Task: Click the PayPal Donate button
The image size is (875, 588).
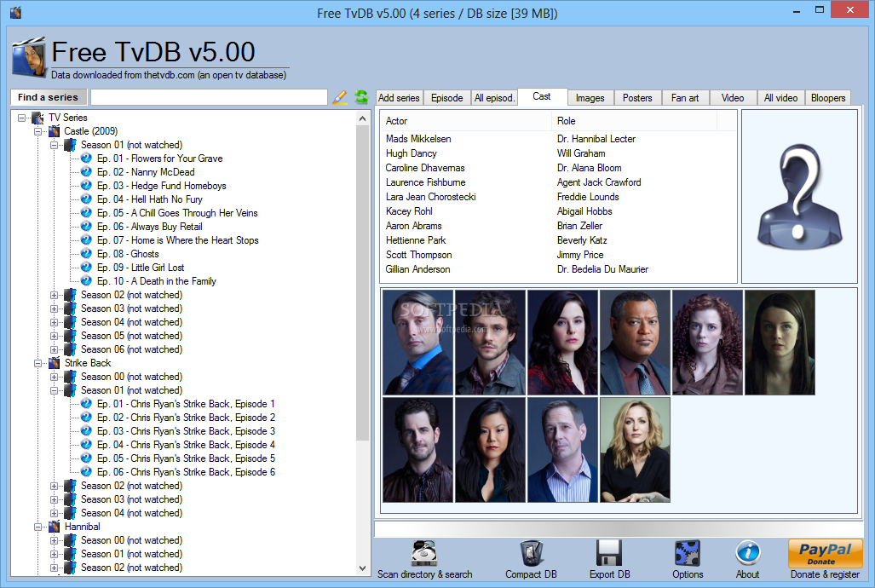Action: click(825, 553)
